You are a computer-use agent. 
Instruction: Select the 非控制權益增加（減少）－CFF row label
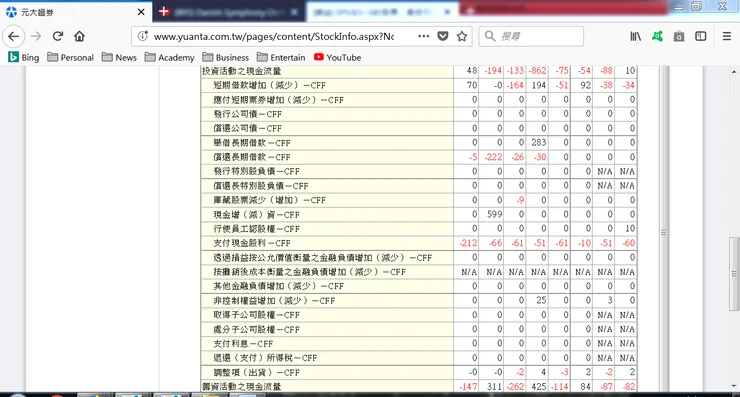(274, 300)
